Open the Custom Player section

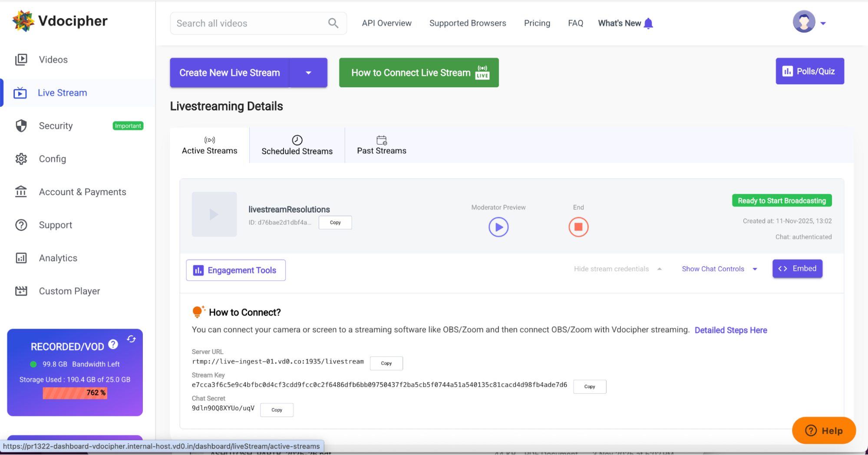tap(69, 291)
